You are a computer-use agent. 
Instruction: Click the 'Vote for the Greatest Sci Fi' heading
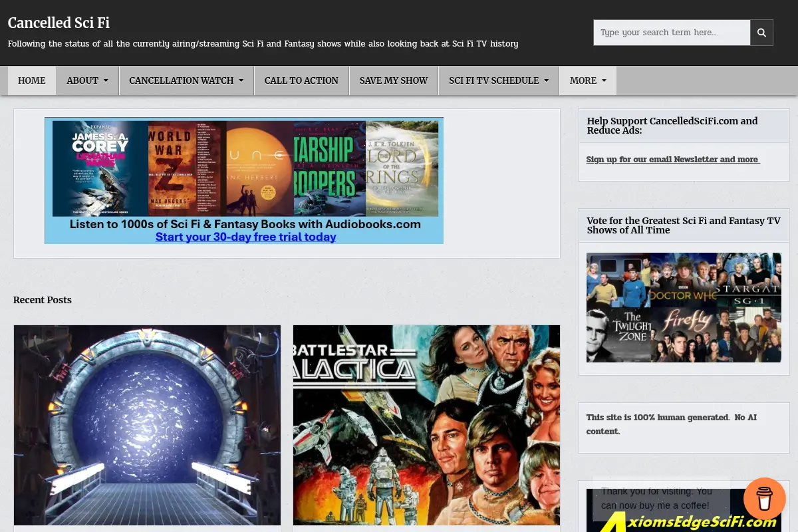click(684, 225)
